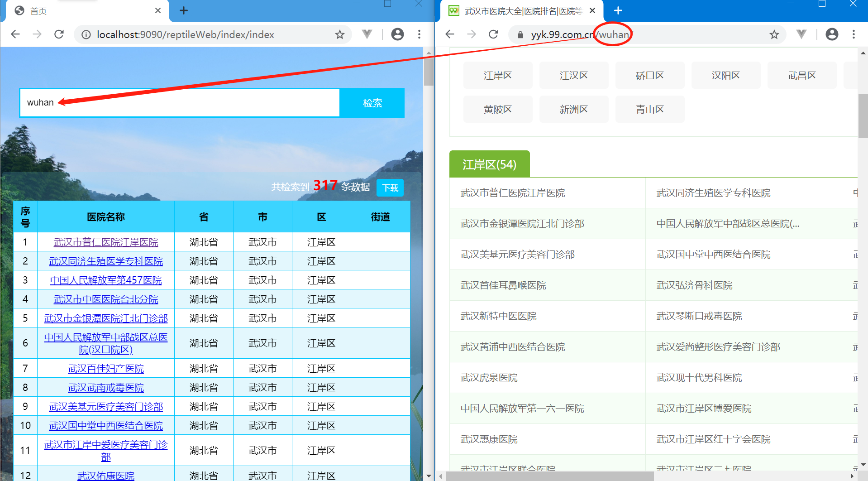The height and width of the screenshot is (481, 868).
Task: Open 武汉首佳耳鼻喉医院 in the right page list
Action: tap(503, 285)
